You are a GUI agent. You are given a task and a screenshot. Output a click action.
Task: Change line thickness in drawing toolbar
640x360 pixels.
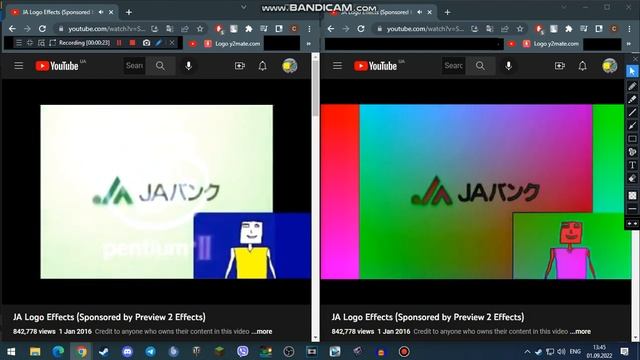[x=632, y=209]
